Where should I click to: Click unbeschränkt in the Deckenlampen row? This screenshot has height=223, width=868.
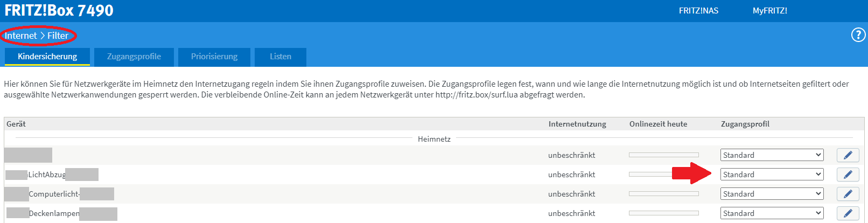click(x=572, y=213)
